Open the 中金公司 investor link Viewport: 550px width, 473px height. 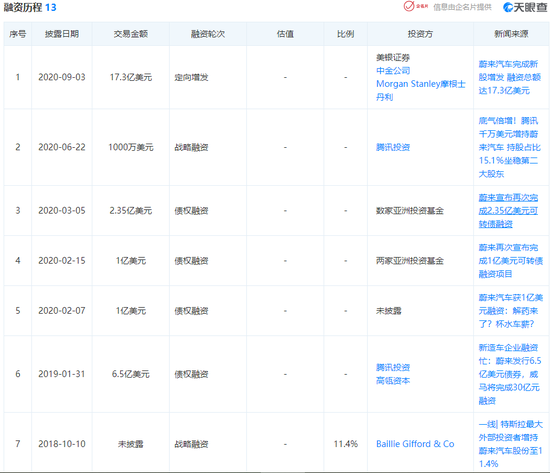393,71
